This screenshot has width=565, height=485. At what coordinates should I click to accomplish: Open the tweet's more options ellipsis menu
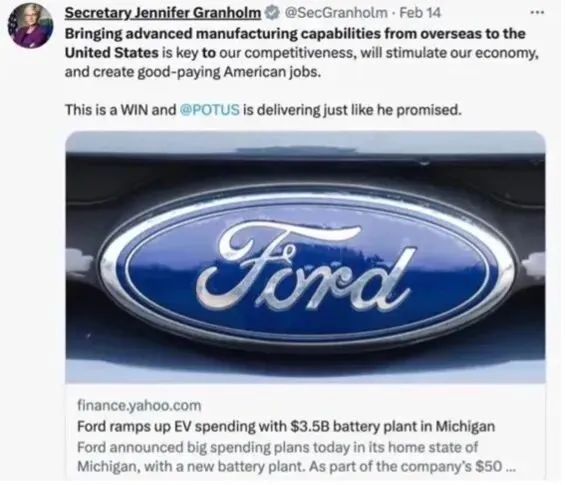point(537,12)
